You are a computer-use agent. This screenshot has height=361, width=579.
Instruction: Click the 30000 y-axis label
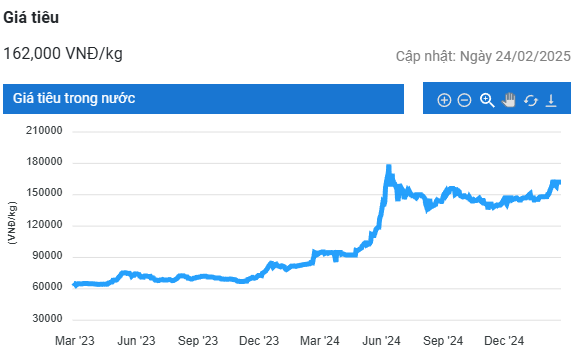47,318
